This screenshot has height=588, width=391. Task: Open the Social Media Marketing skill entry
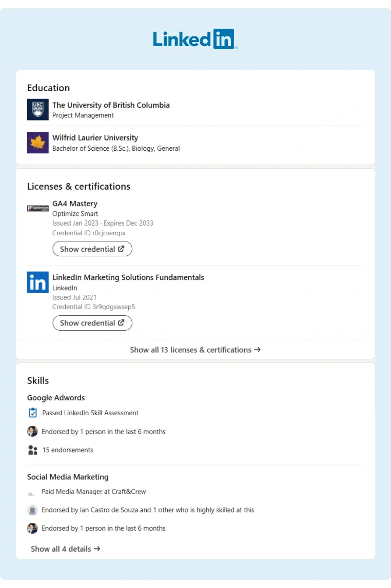(68, 477)
